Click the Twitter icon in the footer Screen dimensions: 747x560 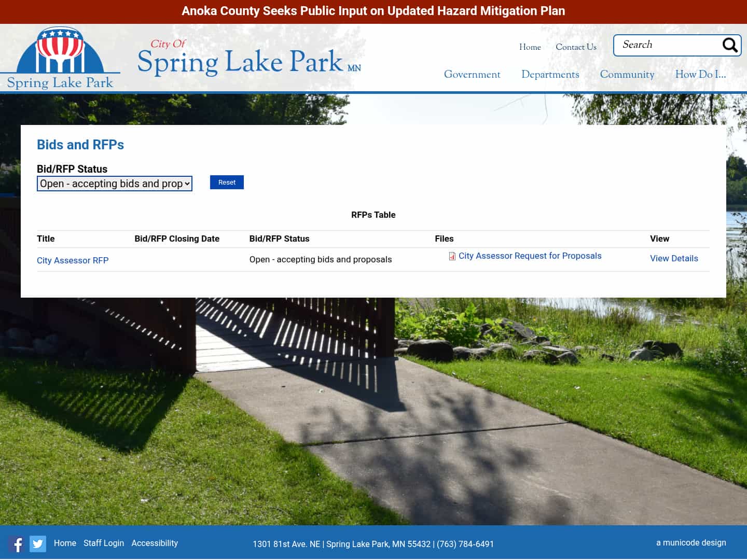[37, 544]
